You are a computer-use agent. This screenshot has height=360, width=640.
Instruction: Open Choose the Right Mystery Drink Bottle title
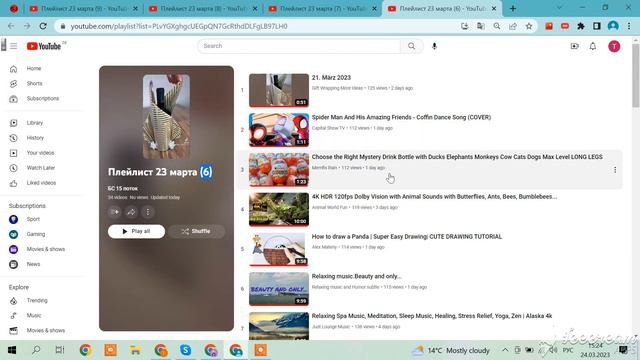tap(457, 157)
